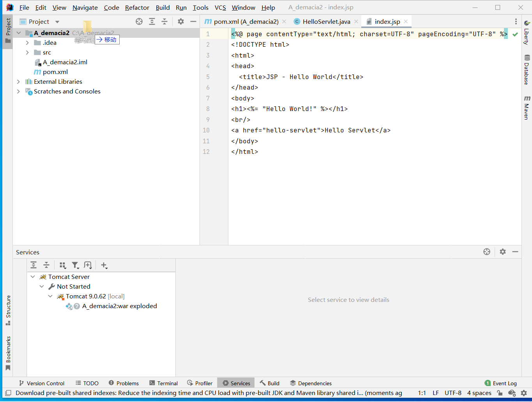
Task: Open Version Control tool window
Action: click(41, 383)
